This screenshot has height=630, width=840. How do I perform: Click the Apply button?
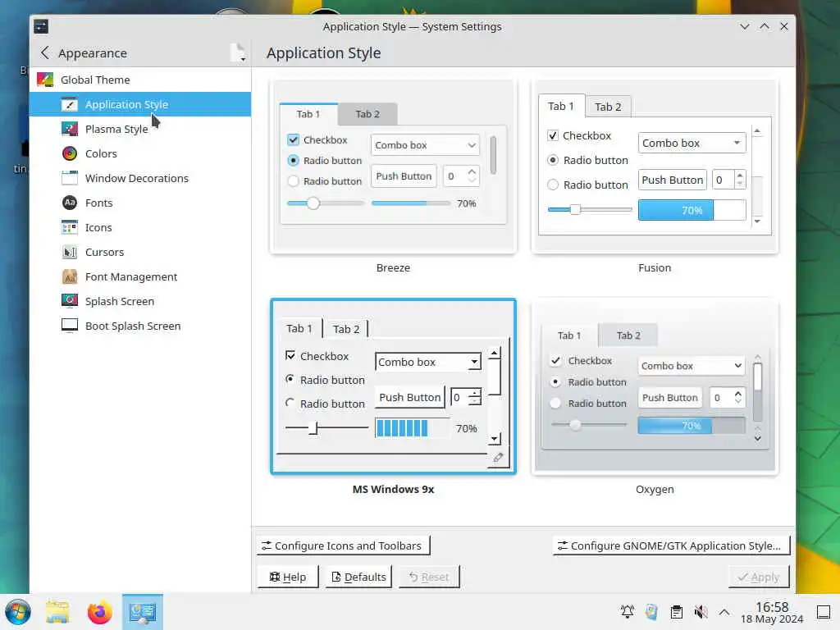pyautogui.click(x=759, y=577)
